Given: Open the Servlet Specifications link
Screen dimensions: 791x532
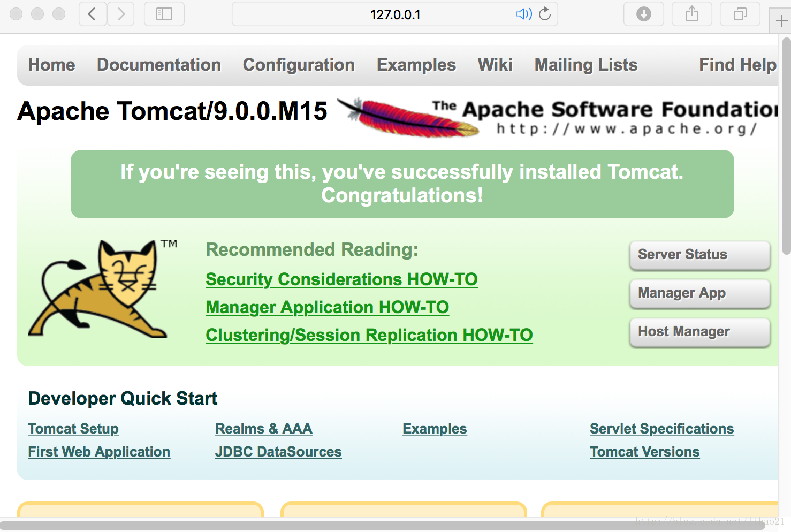Looking at the screenshot, I should point(662,429).
